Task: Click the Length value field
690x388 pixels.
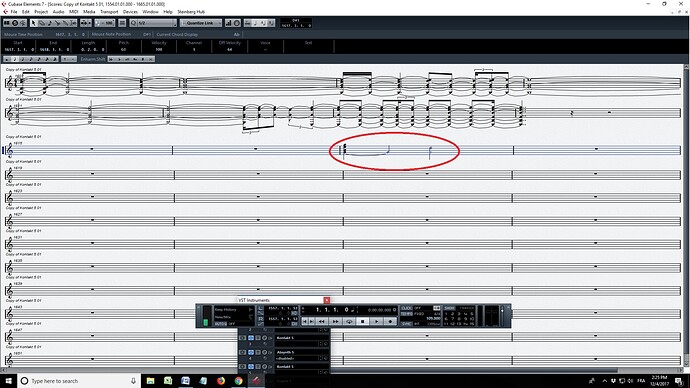Action: point(88,49)
